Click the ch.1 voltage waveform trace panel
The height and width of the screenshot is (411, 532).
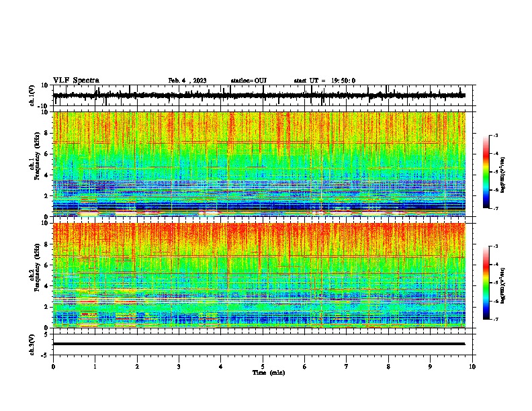264,95
